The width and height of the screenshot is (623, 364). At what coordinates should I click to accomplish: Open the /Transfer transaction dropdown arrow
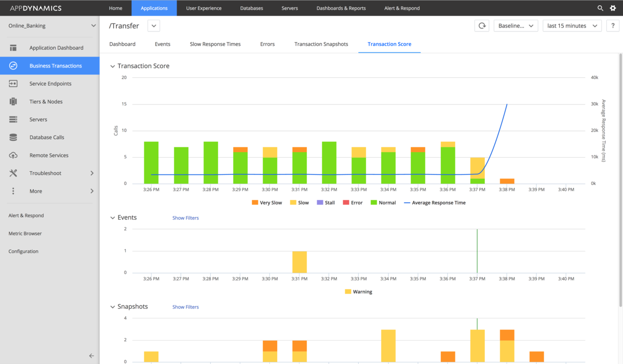coord(154,26)
